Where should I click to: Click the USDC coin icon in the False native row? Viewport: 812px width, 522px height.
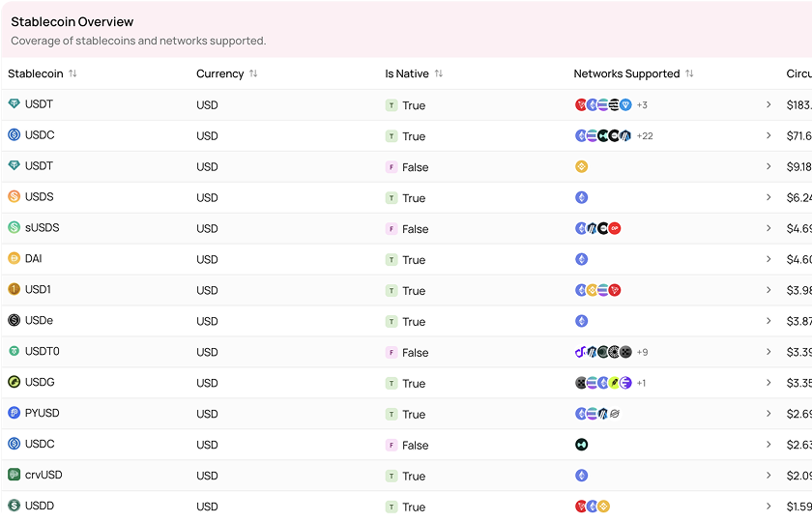(14, 444)
